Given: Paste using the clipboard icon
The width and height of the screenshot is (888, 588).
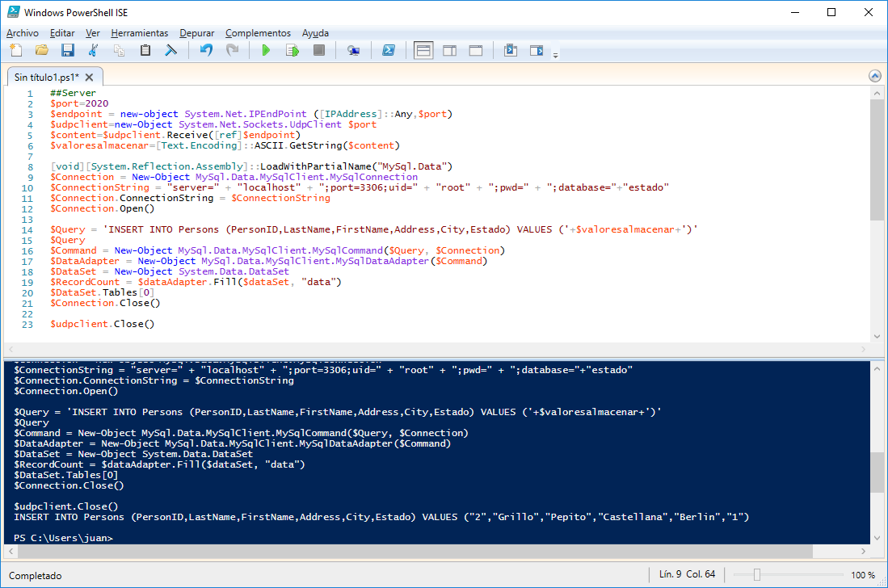Looking at the screenshot, I should click(145, 51).
